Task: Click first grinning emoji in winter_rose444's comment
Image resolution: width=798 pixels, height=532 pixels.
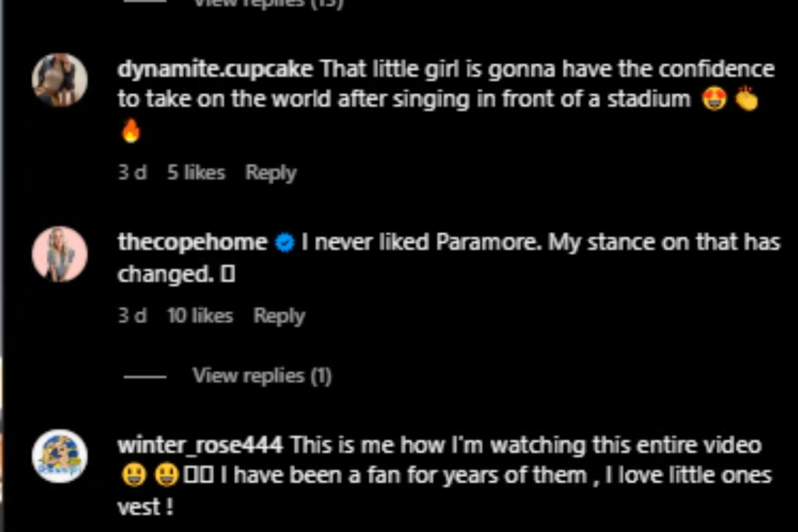Action: point(133,475)
